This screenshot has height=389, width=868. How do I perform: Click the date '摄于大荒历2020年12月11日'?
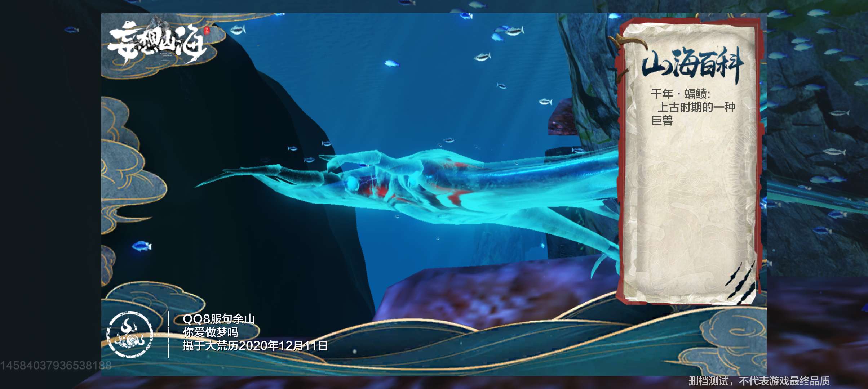(255, 345)
